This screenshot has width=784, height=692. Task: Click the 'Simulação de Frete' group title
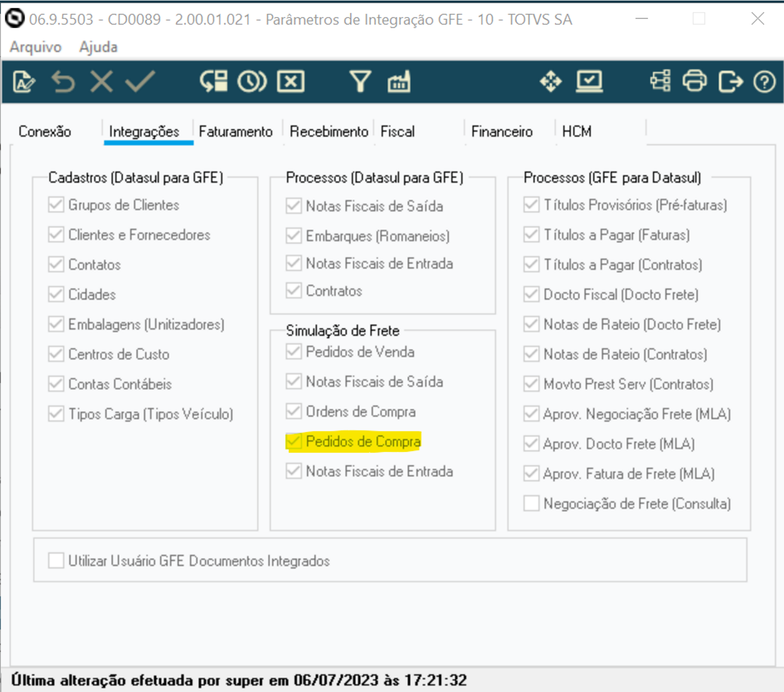coord(343,331)
